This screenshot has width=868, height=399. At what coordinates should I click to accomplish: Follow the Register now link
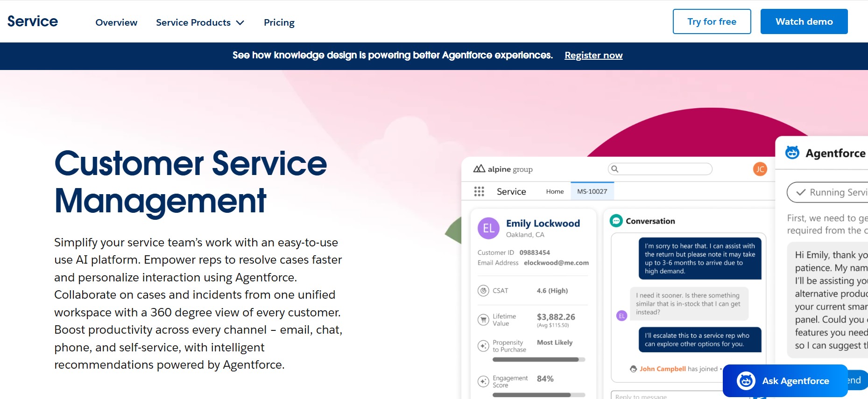click(593, 56)
